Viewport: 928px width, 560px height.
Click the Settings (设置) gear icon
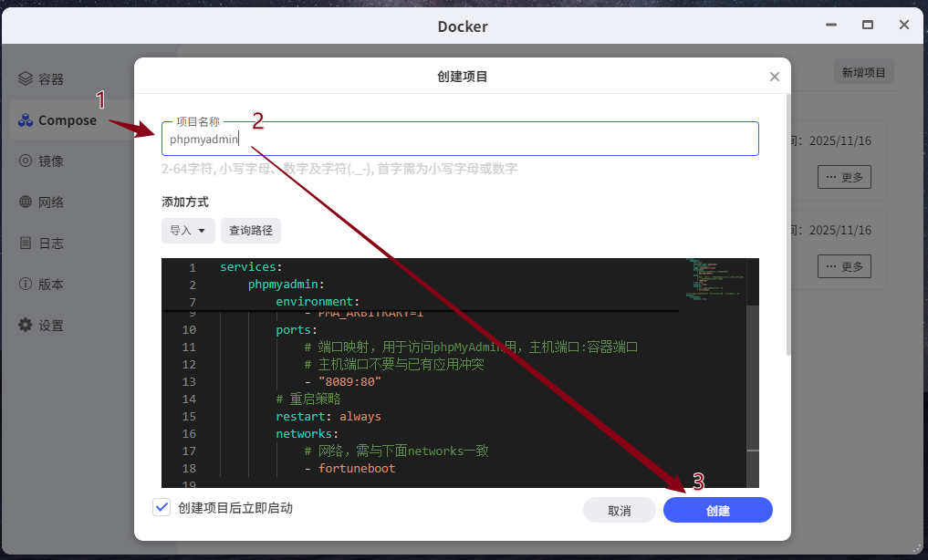(x=26, y=326)
